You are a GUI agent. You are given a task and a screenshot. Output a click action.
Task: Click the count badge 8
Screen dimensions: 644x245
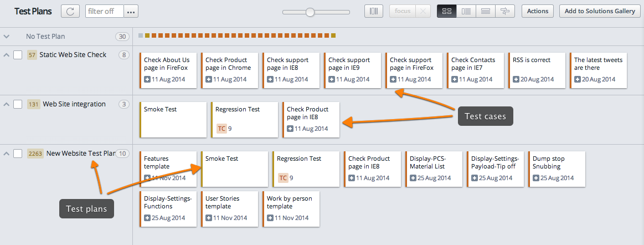click(123, 55)
